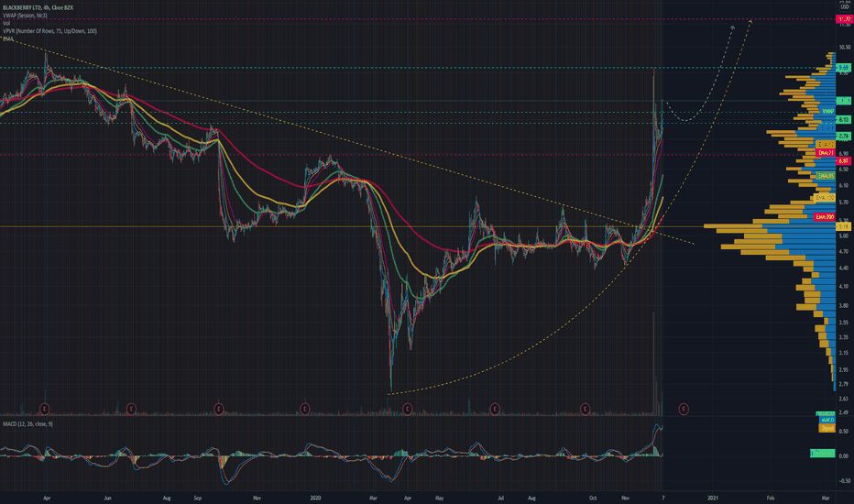
Task: Select the EMA indicator legend entry
Action: coord(7,38)
